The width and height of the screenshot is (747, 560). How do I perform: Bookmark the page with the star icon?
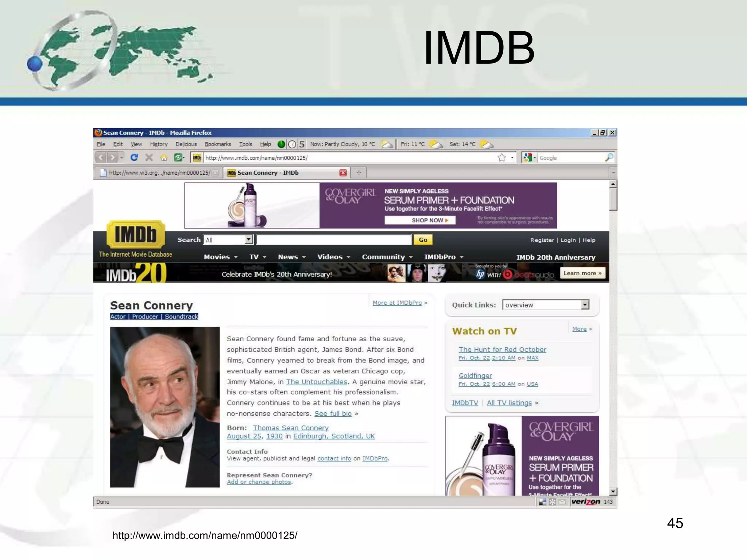502,157
